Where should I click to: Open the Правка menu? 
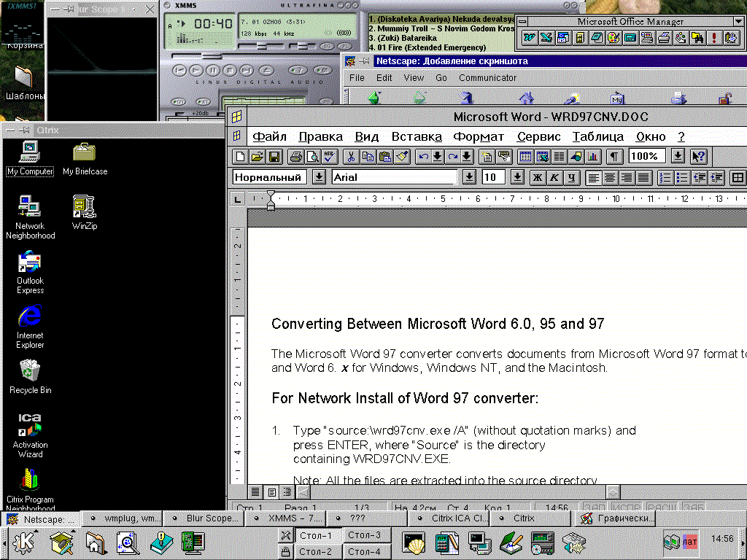click(x=321, y=136)
